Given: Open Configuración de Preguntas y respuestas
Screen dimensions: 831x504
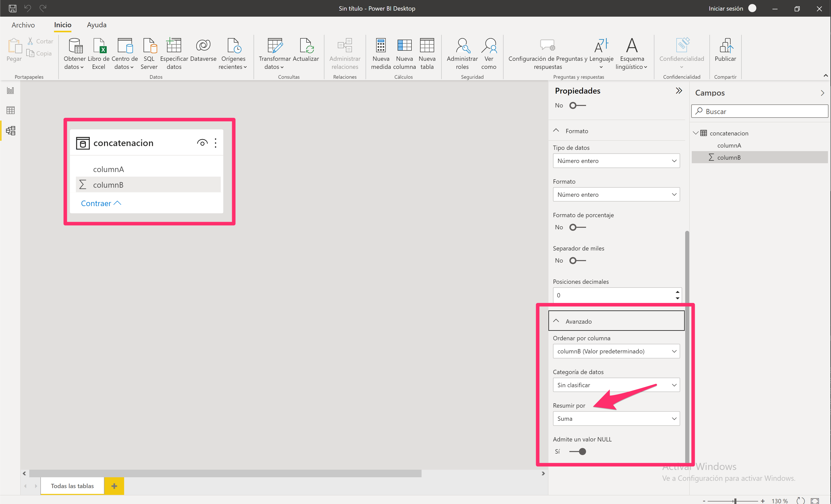Looking at the screenshot, I should coord(548,54).
